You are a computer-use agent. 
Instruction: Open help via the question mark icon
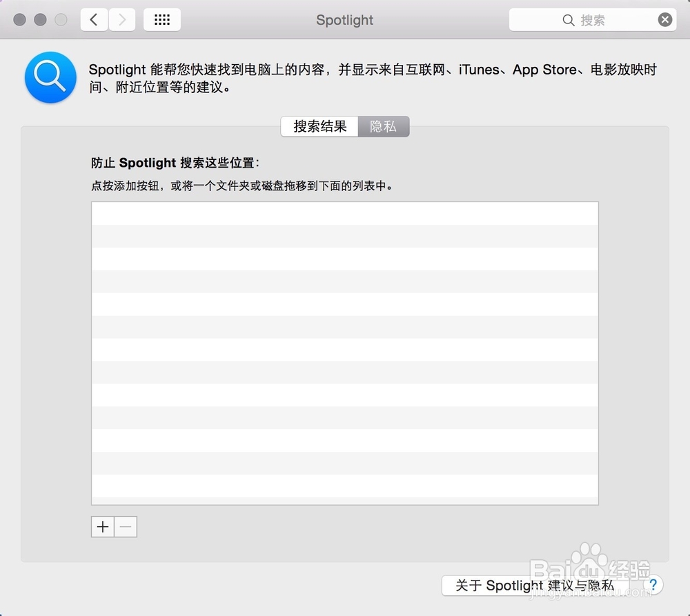point(653,584)
